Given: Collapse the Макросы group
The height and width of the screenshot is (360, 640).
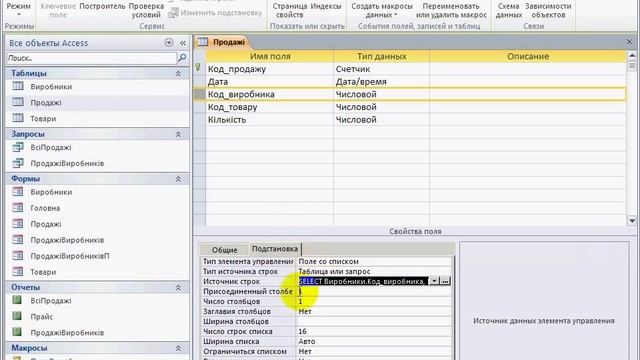Looking at the screenshot, I should pyautogui.click(x=178, y=348).
